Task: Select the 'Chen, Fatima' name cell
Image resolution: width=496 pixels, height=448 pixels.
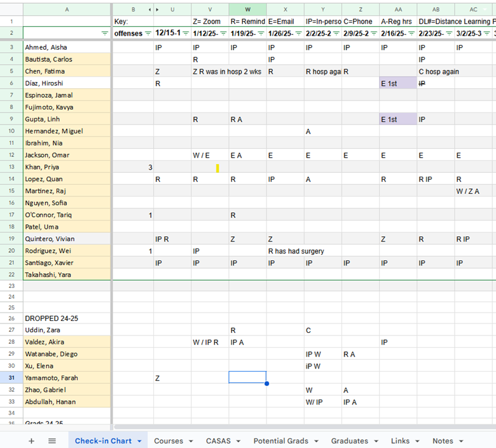Action: click(x=67, y=71)
